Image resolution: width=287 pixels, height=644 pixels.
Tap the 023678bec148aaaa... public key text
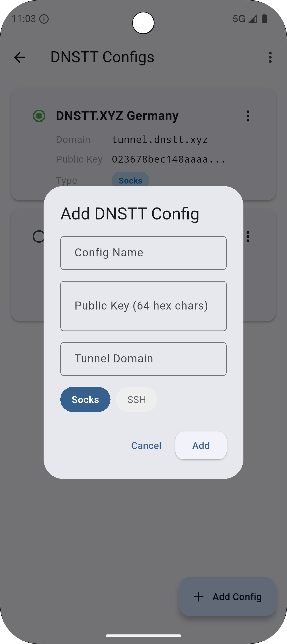pos(168,159)
